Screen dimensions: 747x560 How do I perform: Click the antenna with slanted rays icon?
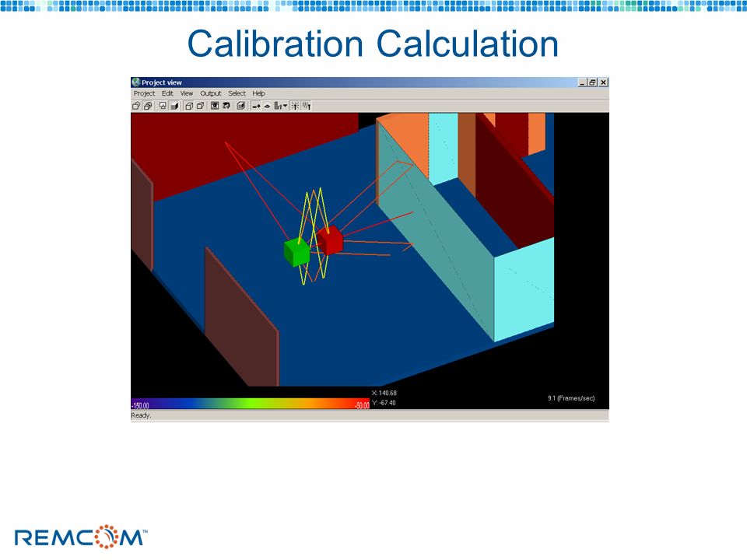307,106
